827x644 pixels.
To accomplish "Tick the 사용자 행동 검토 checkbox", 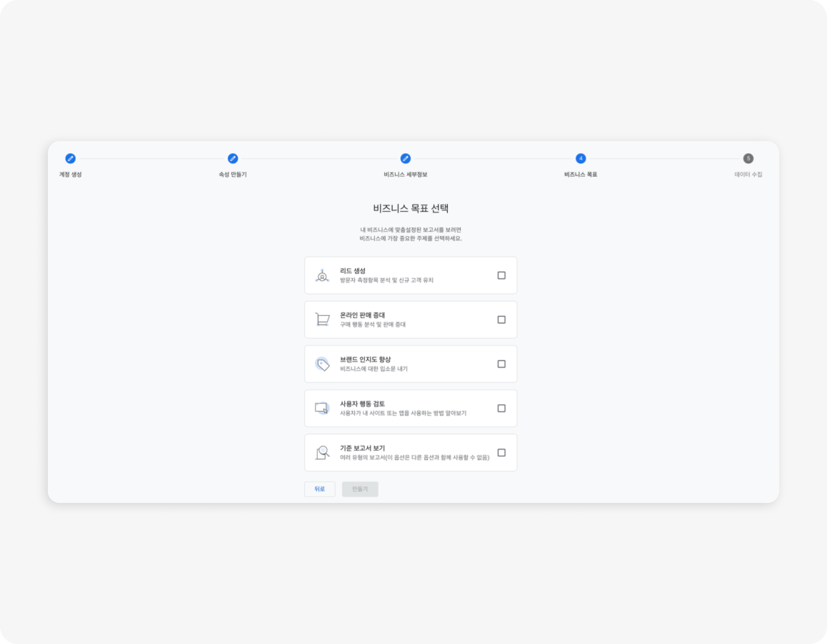I will (x=501, y=408).
